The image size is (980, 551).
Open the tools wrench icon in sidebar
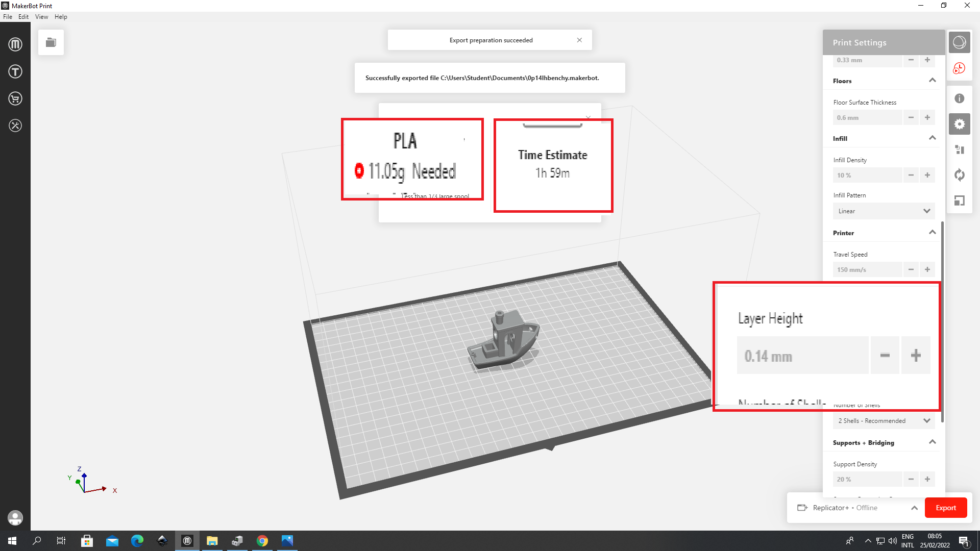[15, 126]
